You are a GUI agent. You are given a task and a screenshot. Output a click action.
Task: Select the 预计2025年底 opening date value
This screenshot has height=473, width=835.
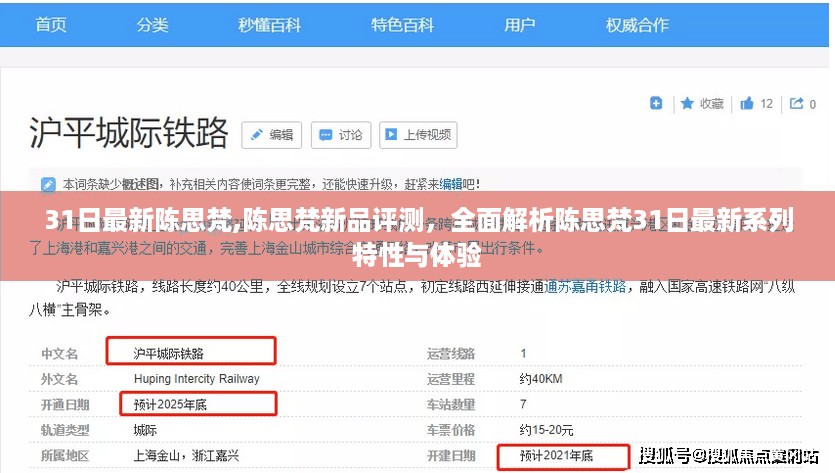pos(173,404)
